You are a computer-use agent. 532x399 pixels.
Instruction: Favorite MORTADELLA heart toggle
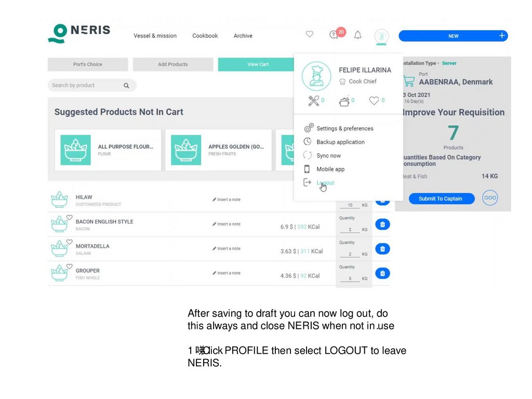(69, 242)
